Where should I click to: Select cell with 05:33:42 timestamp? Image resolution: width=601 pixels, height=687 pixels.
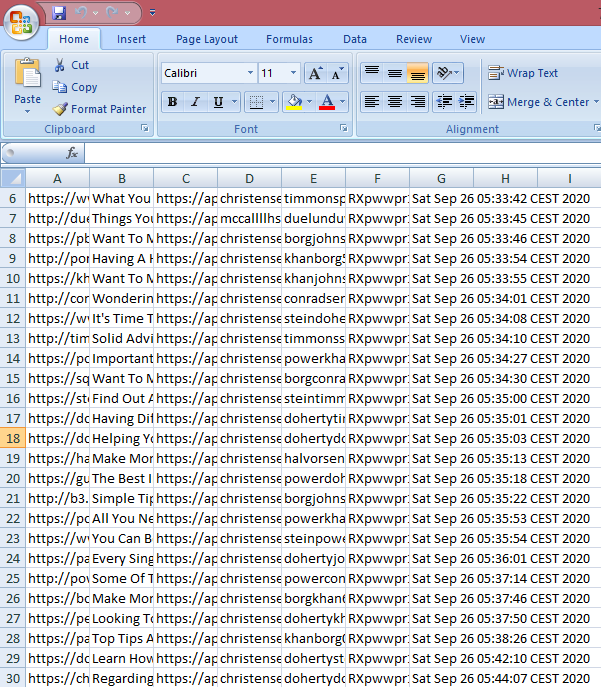[441, 198]
